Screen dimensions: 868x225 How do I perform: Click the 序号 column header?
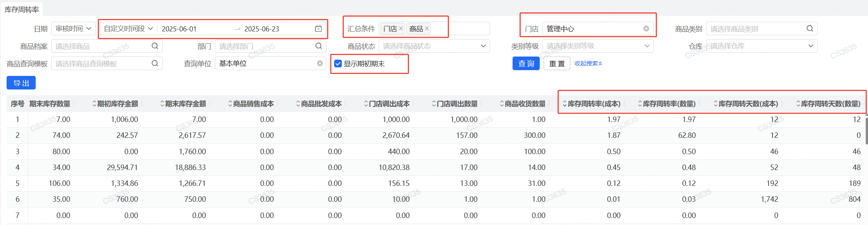click(x=17, y=104)
